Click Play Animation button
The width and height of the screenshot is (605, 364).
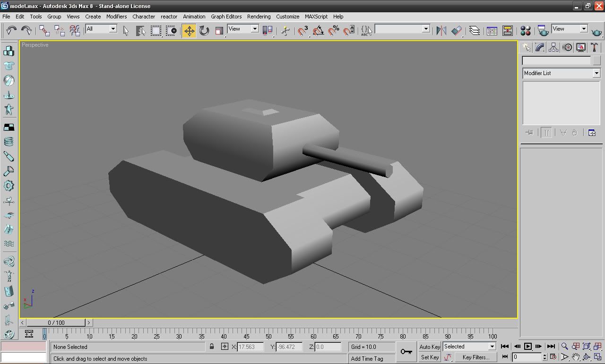coord(528,347)
